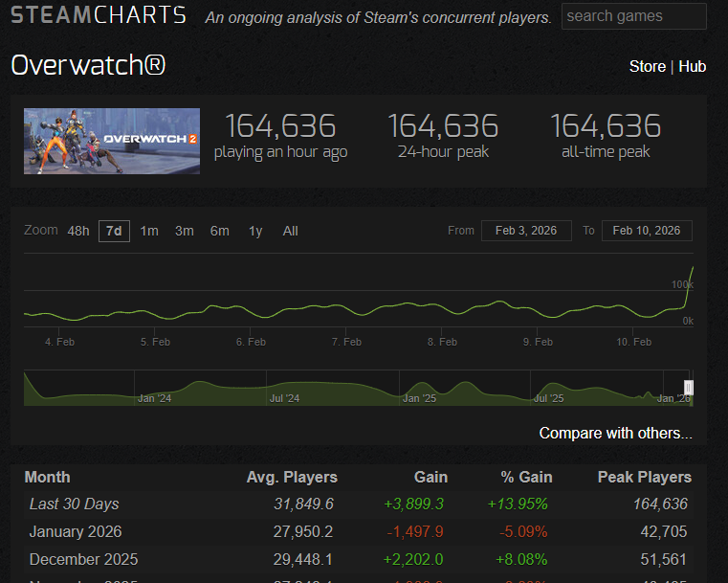This screenshot has height=583, width=728.
Task: Click the +3,899.3 gain value
Action: coord(413,505)
